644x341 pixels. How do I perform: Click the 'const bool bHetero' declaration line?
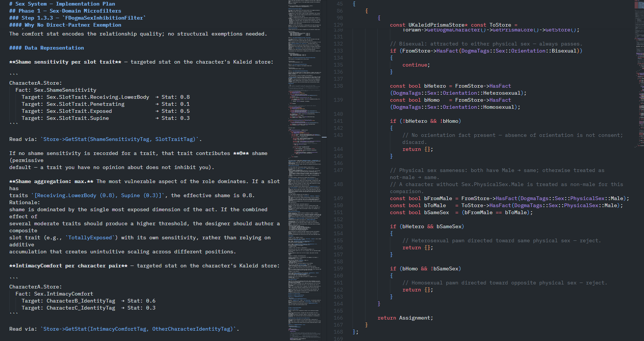[458, 90]
